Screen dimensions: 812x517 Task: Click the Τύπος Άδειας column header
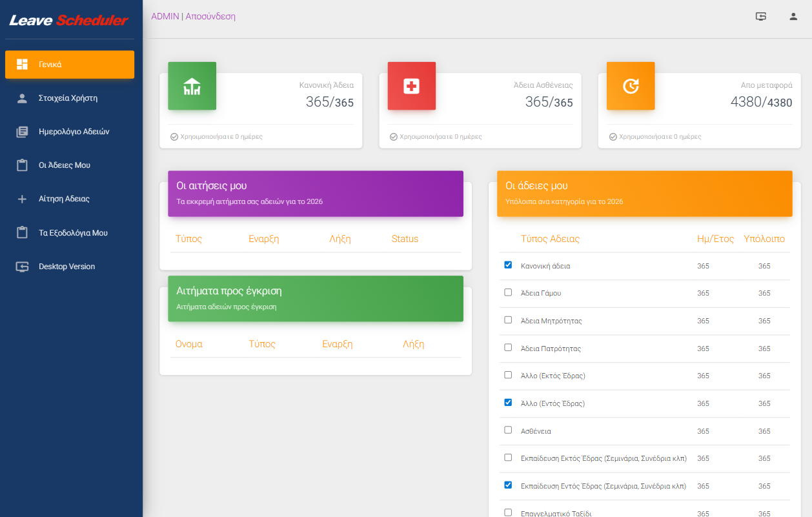[550, 239]
